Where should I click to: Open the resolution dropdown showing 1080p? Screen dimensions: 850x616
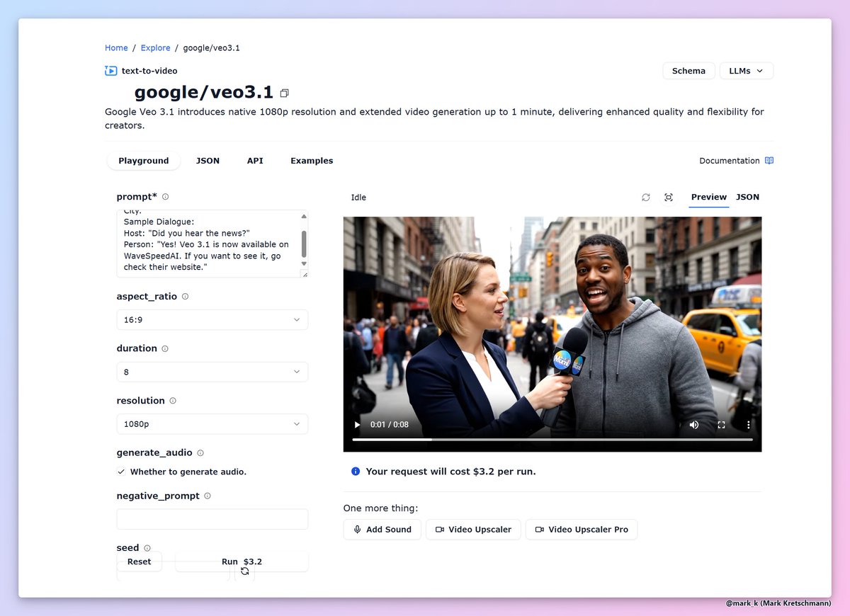point(212,424)
